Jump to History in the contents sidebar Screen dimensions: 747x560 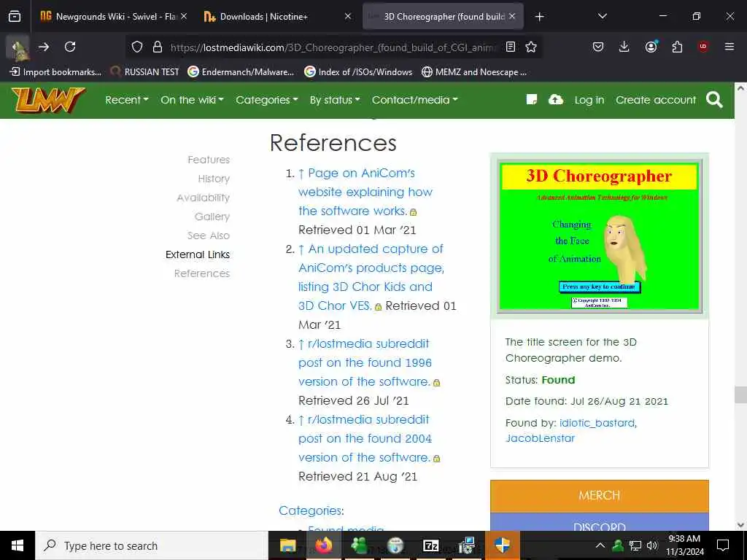(x=214, y=179)
